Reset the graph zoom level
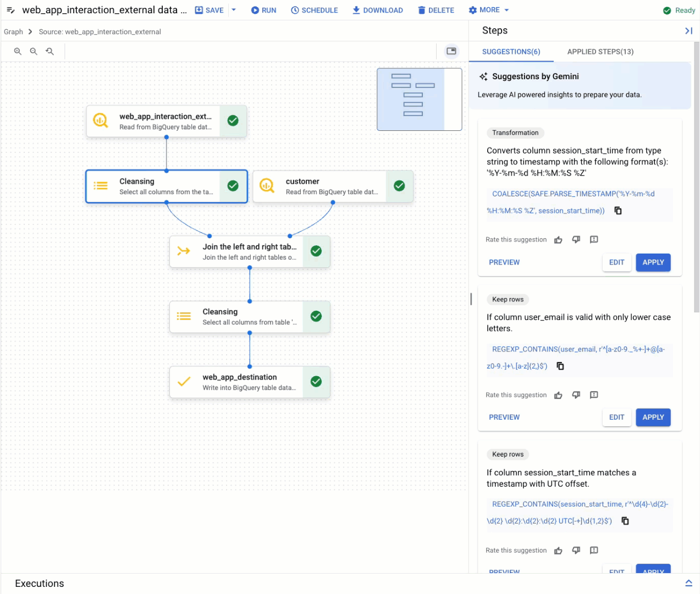This screenshot has height=594, width=700. coord(49,51)
